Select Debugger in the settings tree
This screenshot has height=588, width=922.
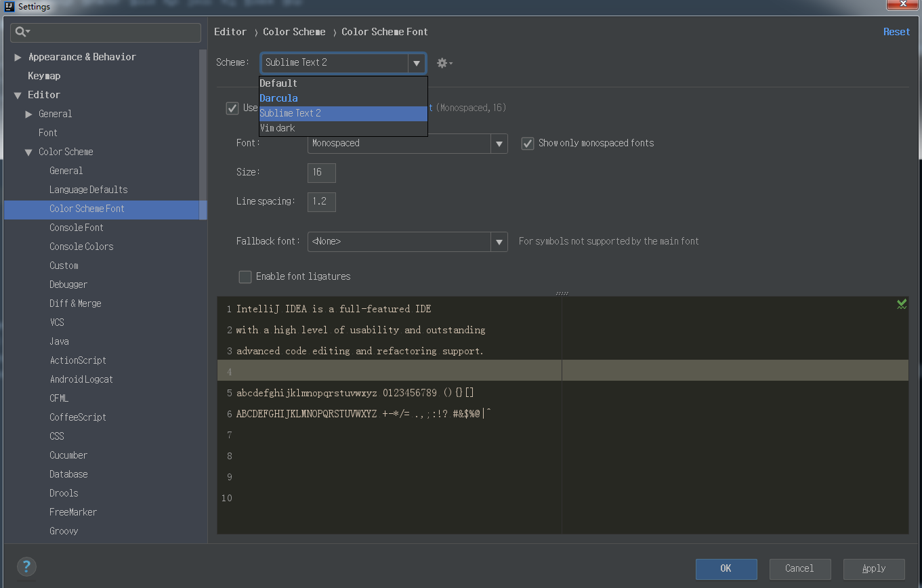tap(68, 285)
